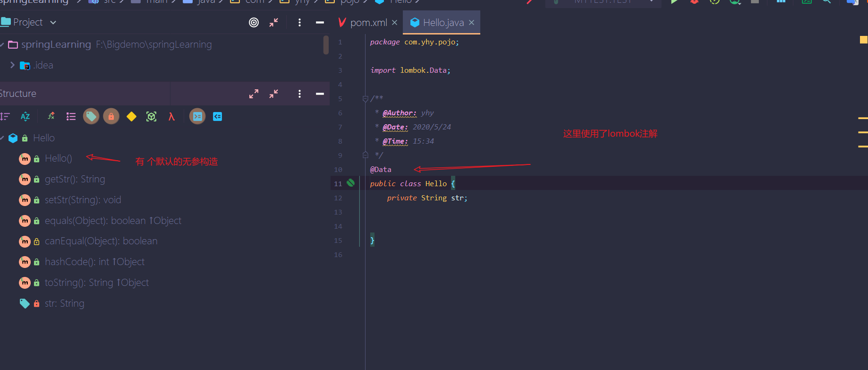Select getStr(): String method
868x370 pixels.
point(75,179)
